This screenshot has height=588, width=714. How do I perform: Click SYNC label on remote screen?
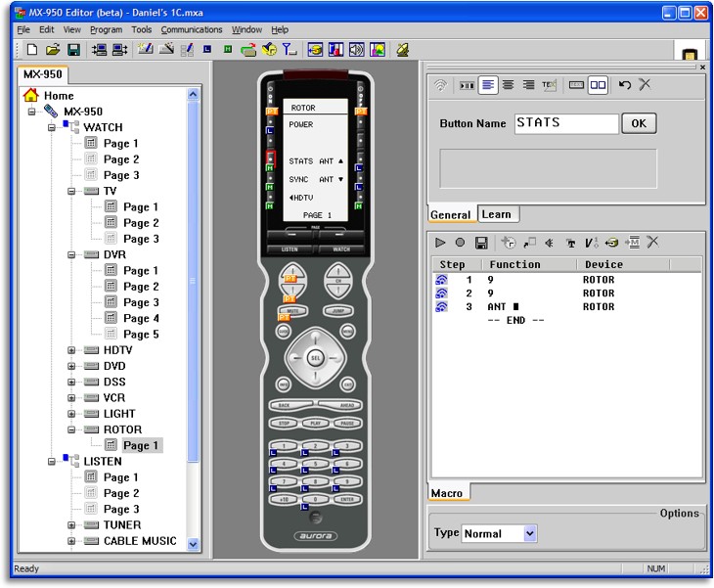point(298,179)
